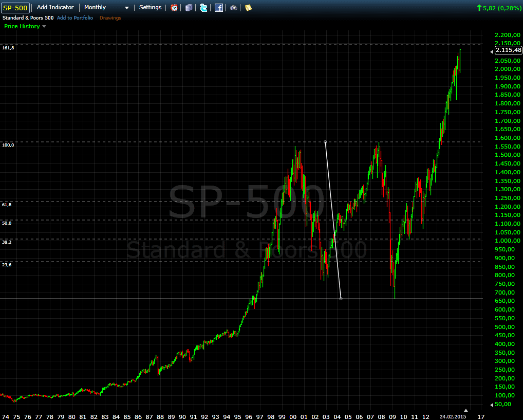Share chart via the Twitter icon
Screen dimensions: 523x420
pos(203,8)
